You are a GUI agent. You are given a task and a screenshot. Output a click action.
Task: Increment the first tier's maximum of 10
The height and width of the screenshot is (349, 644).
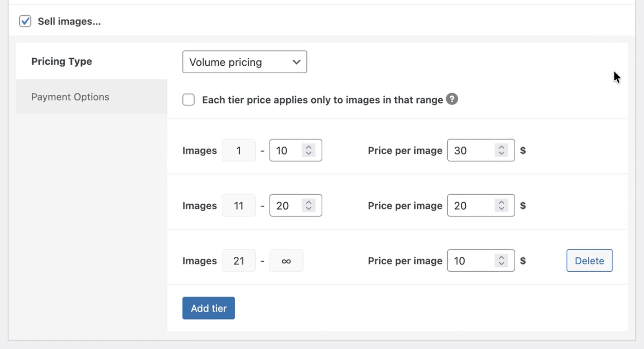pos(309,147)
